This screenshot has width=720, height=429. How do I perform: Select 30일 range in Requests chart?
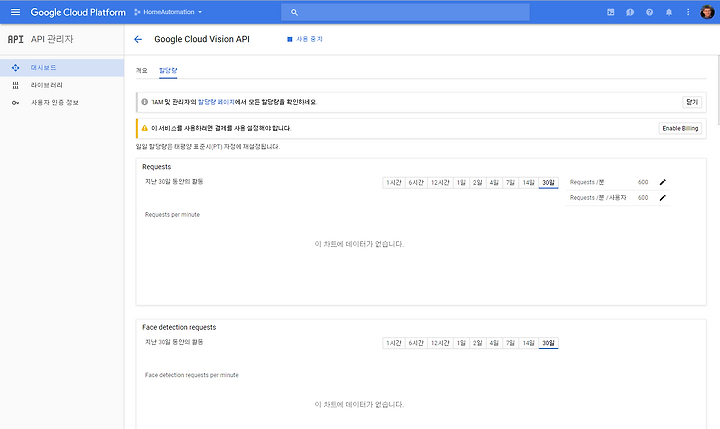coord(548,183)
